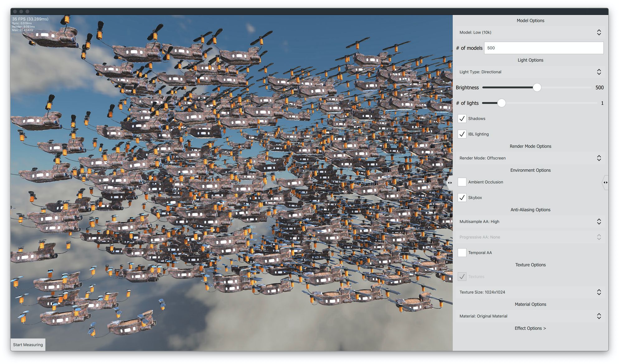Click the Model dropdown stepper arrows

pyautogui.click(x=599, y=32)
